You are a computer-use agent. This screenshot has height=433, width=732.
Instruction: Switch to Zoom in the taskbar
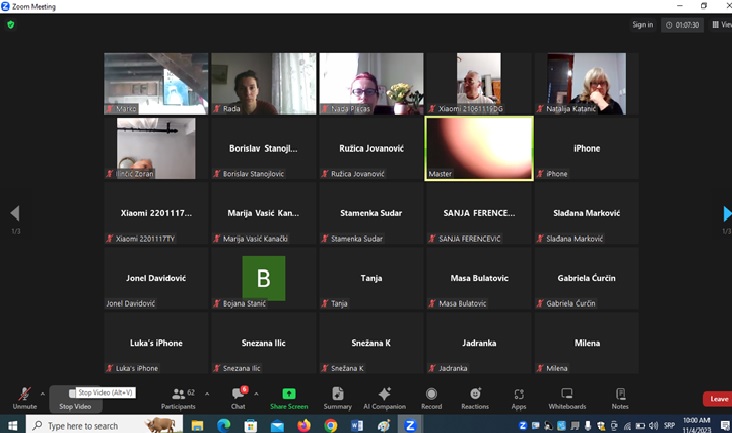point(410,426)
